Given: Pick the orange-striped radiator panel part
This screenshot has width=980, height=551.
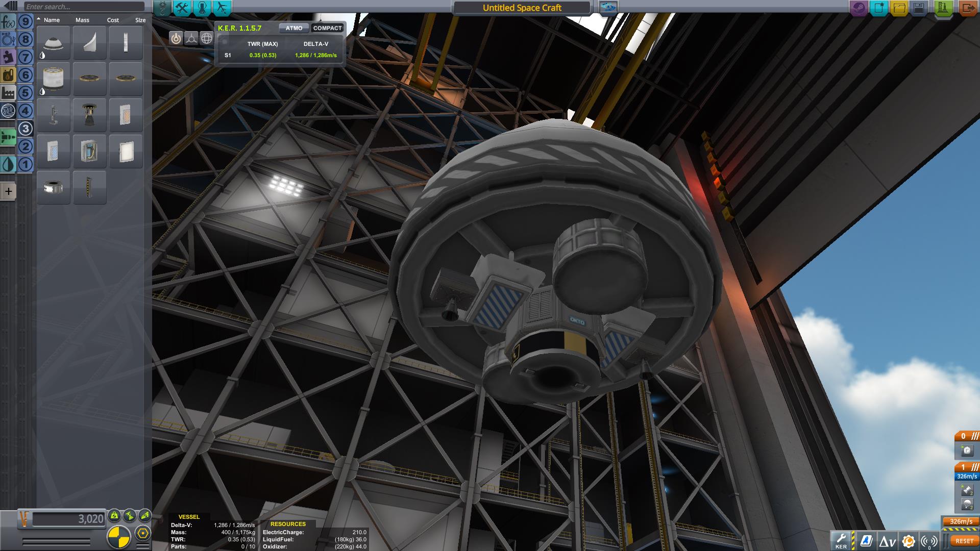Looking at the screenshot, I should click(x=126, y=115).
